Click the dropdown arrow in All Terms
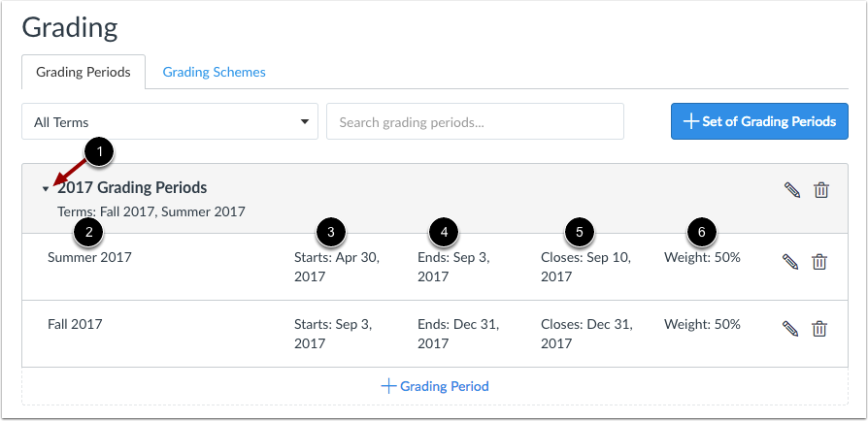Image resolution: width=868 pixels, height=421 pixels. point(305,121)
